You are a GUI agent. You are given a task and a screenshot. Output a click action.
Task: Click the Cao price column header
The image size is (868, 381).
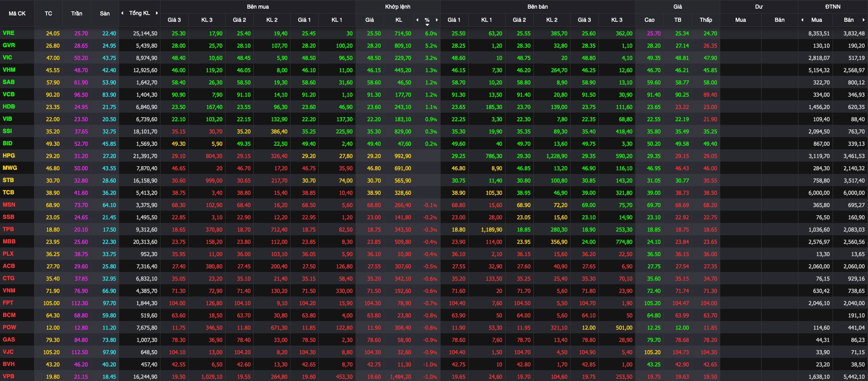coord(649,20)
